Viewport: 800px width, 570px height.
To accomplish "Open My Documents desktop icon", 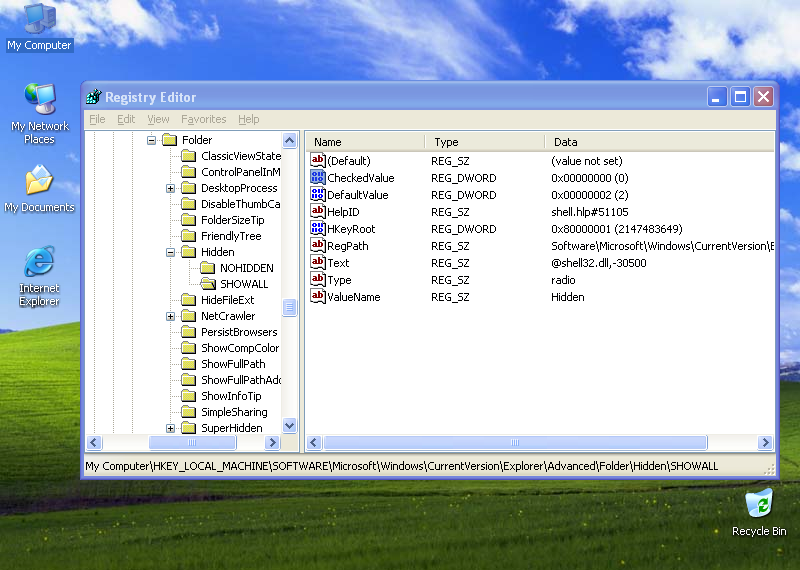I will [x=39, y=189].
